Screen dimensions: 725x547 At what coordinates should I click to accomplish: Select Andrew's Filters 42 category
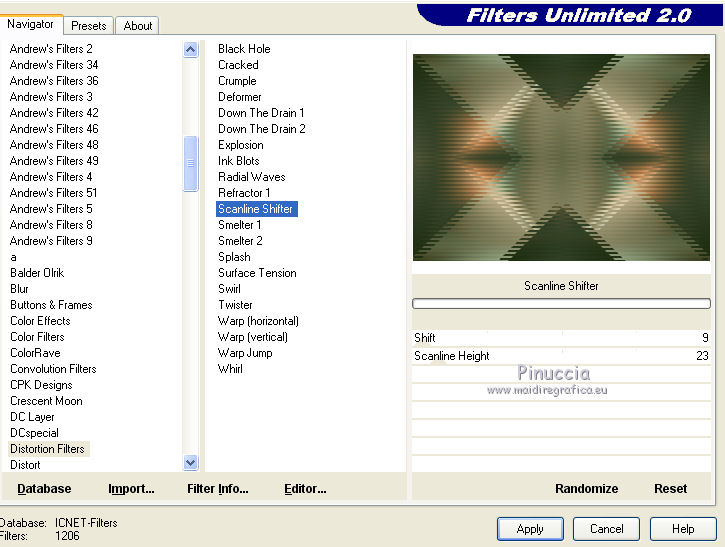54,113
